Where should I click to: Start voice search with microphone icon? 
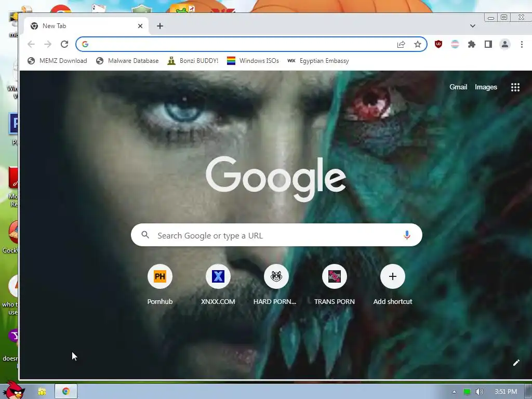(x=407, y=235)
